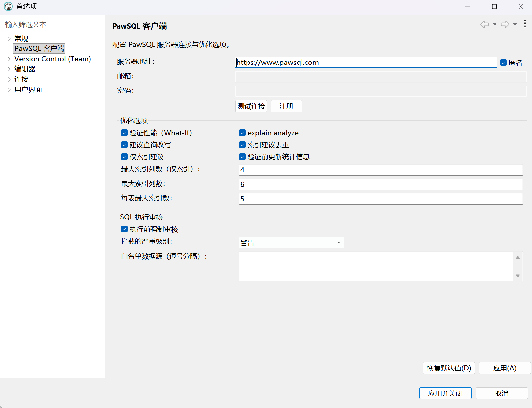Expand the 常规 tree node
Image resolution: width=532 pixels, height=408 pixels.
[9, 38]
